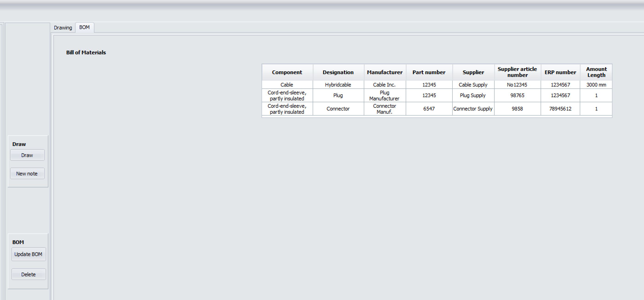This screenshot has width=644, height=300.
Task: Click the Part number column header
Action: tap(429, 72)
